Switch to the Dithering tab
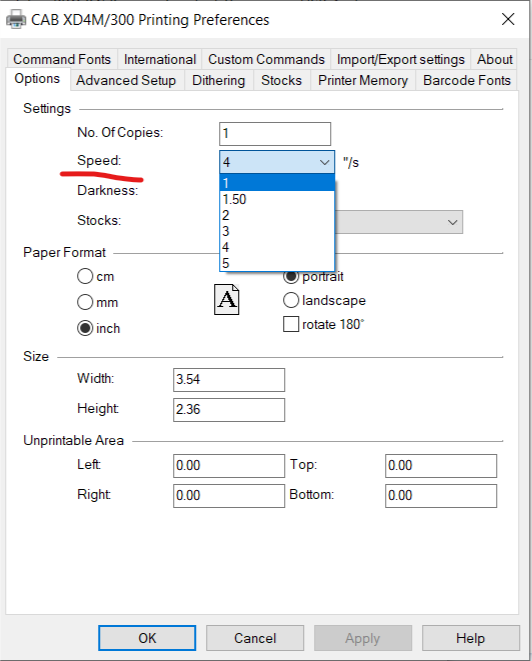 pos(218,80)
